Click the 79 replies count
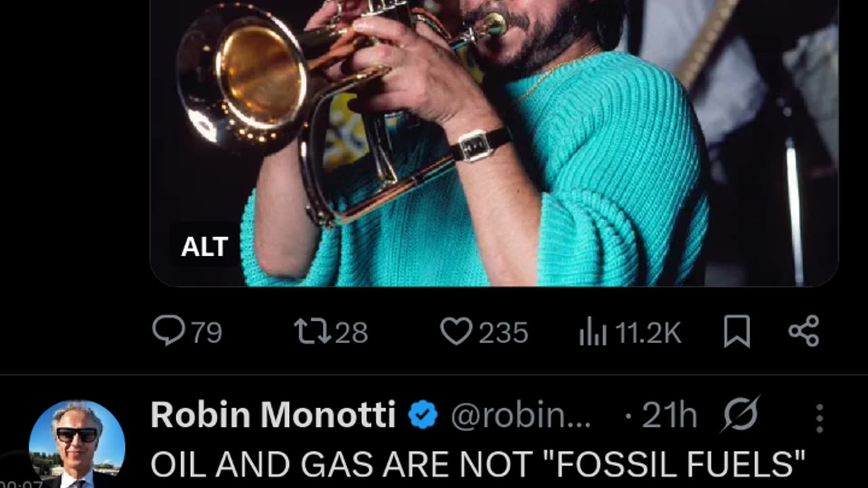 [206, 333]
